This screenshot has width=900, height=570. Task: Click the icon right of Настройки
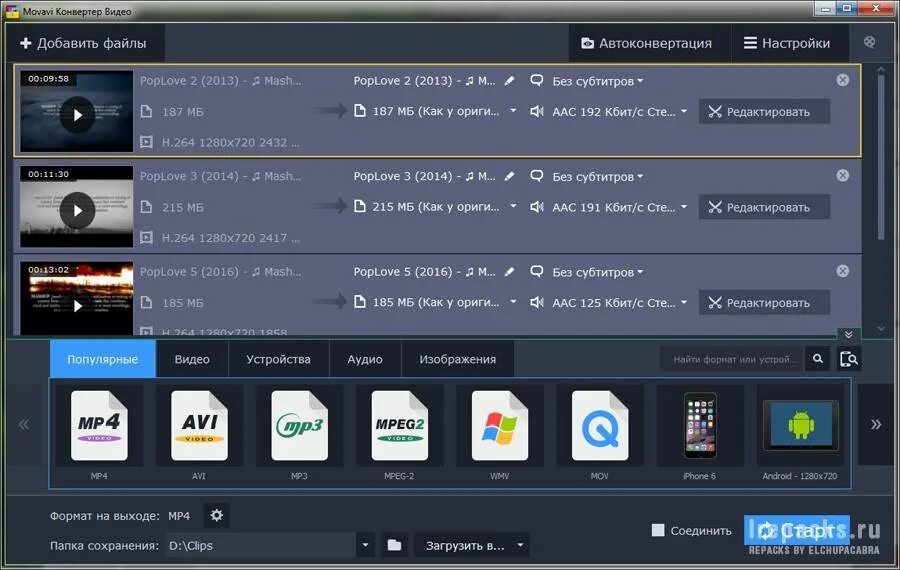pos(870,42)
